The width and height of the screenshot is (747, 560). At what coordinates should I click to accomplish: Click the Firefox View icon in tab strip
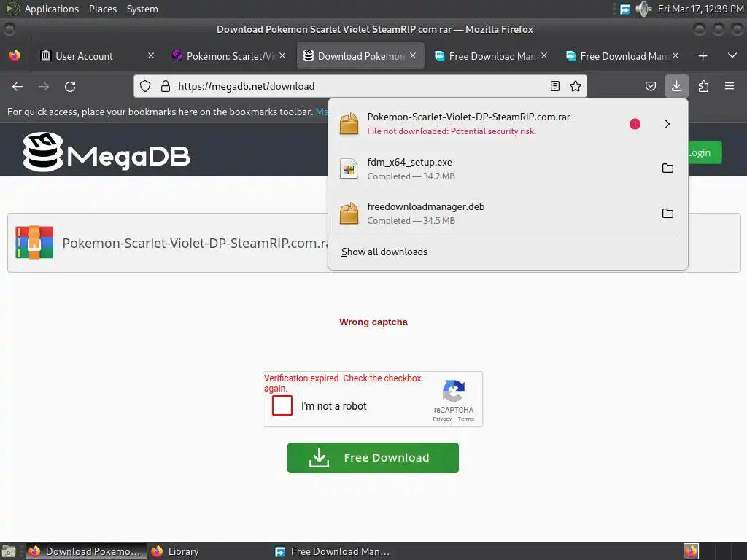(x=15, y=55)
